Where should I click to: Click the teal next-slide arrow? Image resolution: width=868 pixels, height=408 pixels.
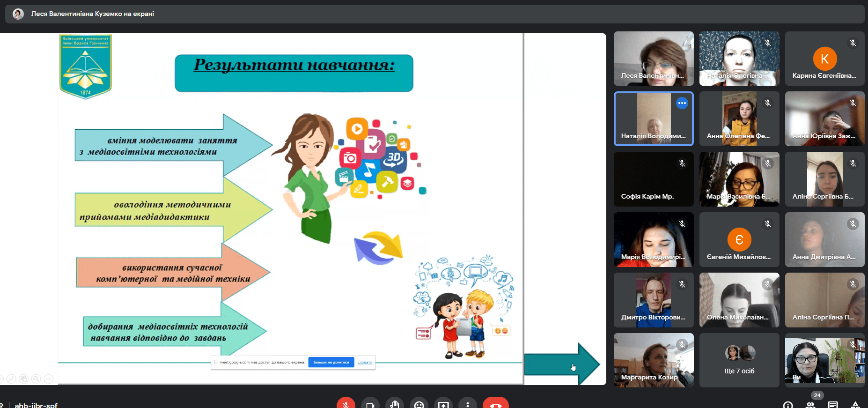pyautogui.click(x=561, y=364)
